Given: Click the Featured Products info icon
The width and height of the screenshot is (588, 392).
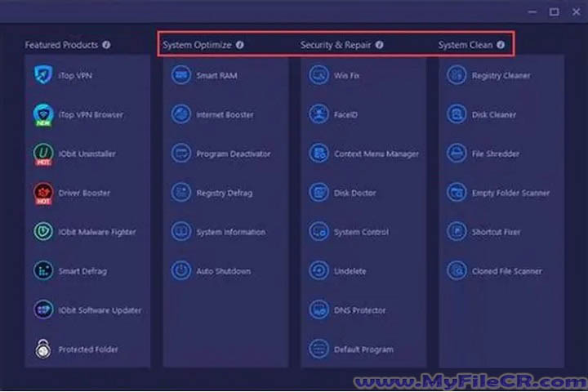Looking at the screenshot, I should tap(106, 45).
